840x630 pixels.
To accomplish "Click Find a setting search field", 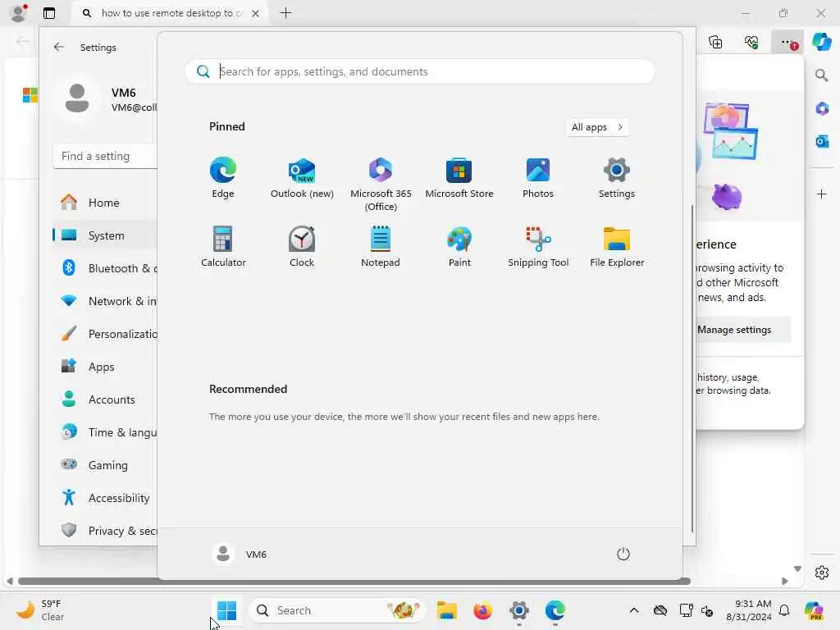I will point(105,156).
